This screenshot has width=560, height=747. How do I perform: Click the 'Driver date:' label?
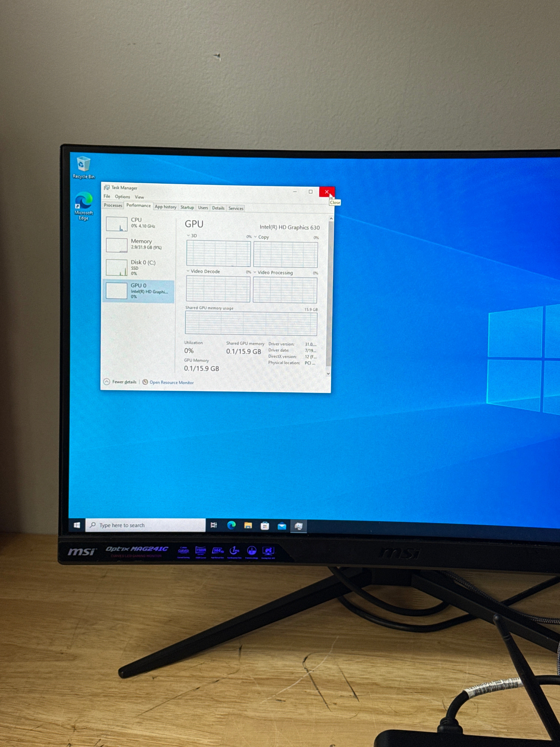[x=279, y=350]
